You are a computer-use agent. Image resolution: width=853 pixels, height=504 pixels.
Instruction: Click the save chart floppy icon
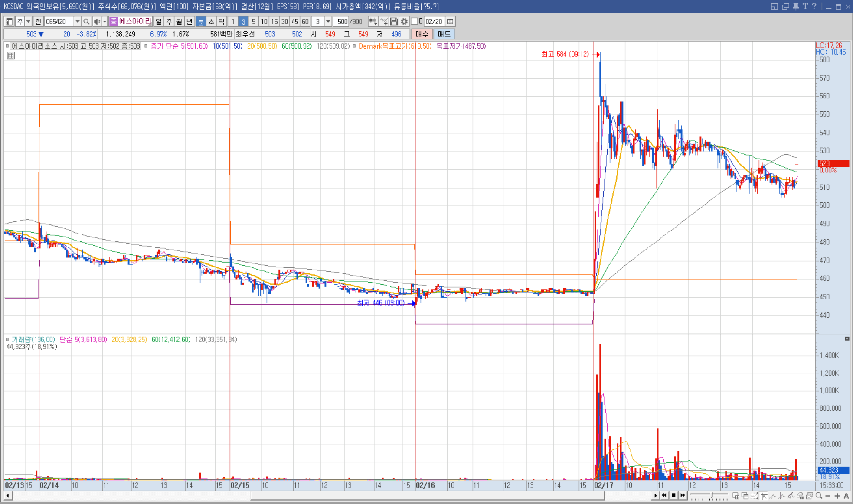coord(394,22)
